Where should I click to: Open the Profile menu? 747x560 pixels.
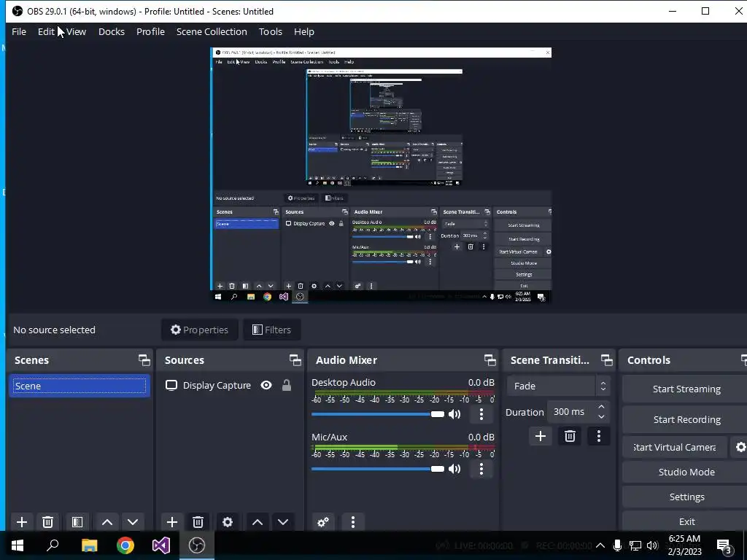click(x=150, y=31)
